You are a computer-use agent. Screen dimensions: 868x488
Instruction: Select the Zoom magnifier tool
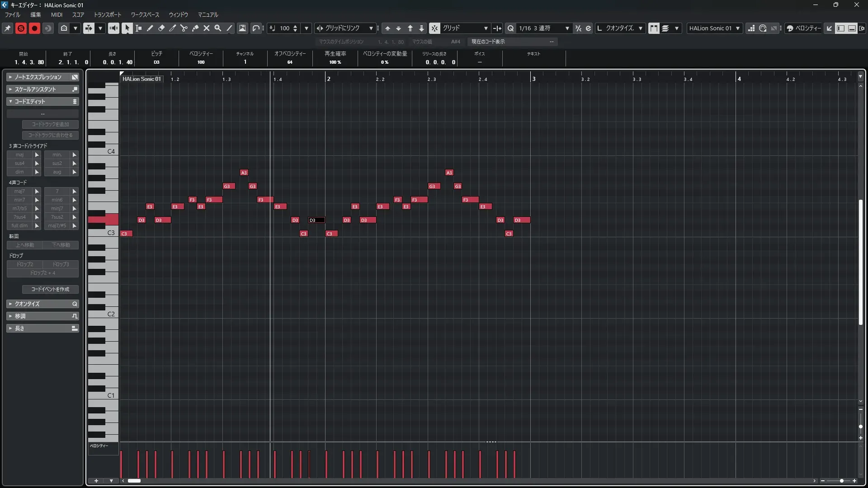pos(218,28)
